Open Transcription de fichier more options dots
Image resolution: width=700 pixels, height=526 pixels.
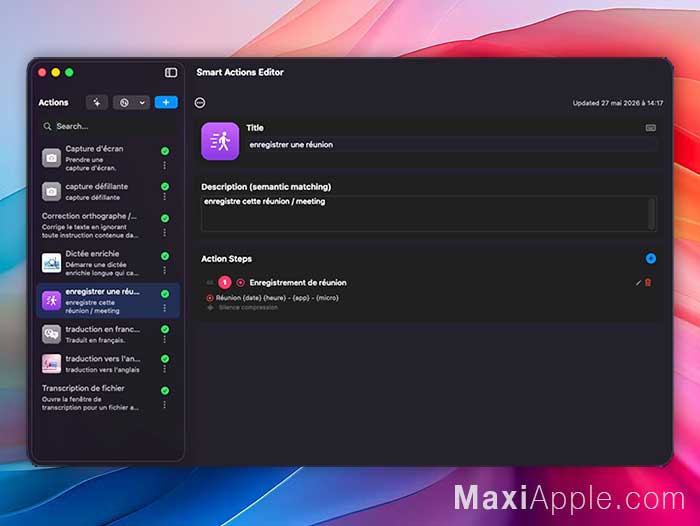[165, 405]
